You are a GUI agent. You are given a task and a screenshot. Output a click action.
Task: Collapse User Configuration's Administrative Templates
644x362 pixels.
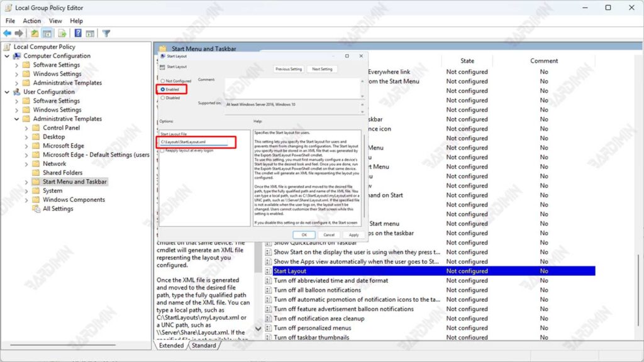click(x=16, y=119)
